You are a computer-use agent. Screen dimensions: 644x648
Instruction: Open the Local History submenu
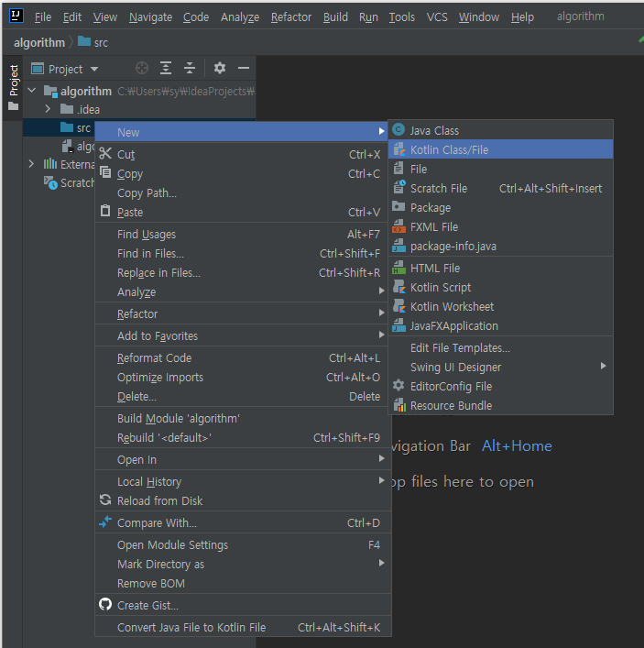pyautogui.click(x=244, y=481)
